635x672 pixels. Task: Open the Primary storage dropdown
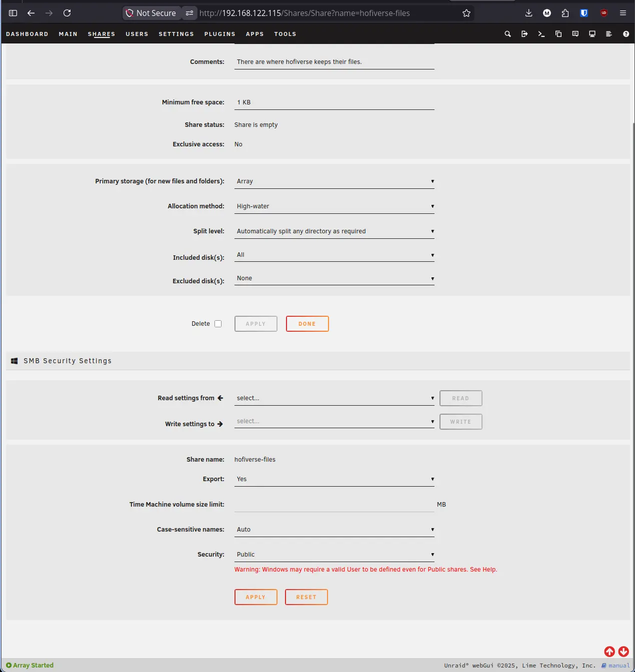(334, 181)
